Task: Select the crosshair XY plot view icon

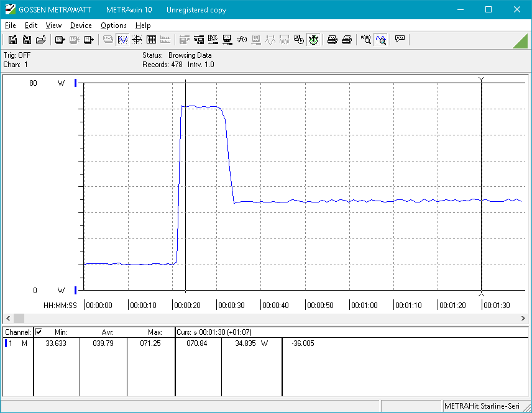Action: (137, 40)
